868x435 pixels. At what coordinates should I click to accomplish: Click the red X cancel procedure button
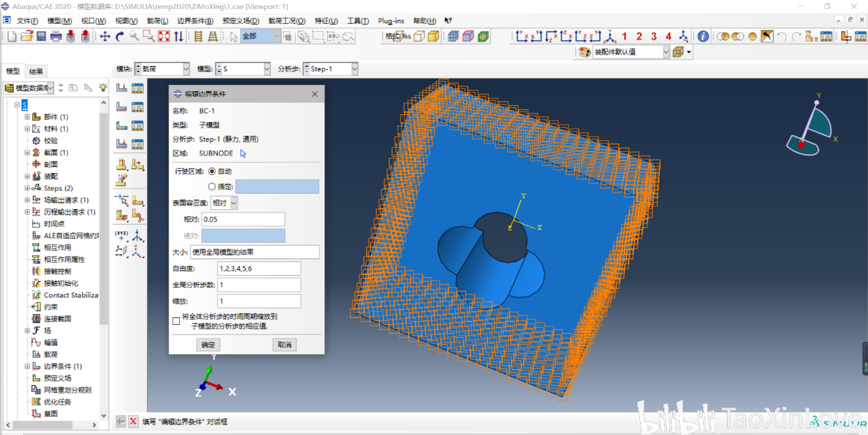[133, 421]
